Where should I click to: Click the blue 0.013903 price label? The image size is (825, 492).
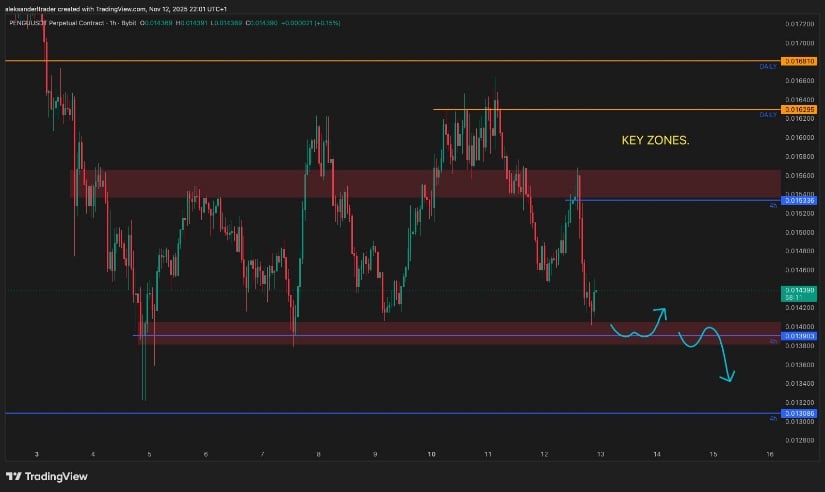tap(800, 336)
